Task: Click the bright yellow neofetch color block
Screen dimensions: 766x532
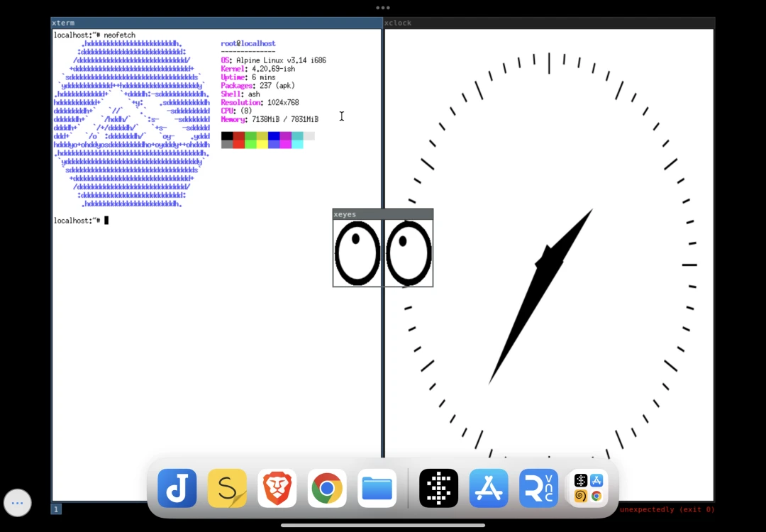Action: pyautogui.click(x=262, y=144)
